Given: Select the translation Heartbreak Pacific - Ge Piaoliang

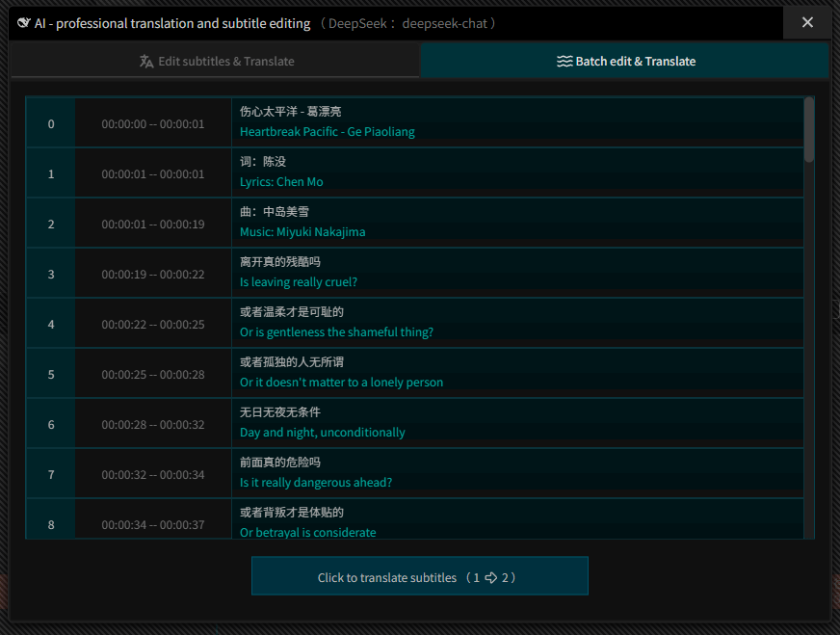Looking at the screenshot, I should pyautogui.click(x=327, y=131).
